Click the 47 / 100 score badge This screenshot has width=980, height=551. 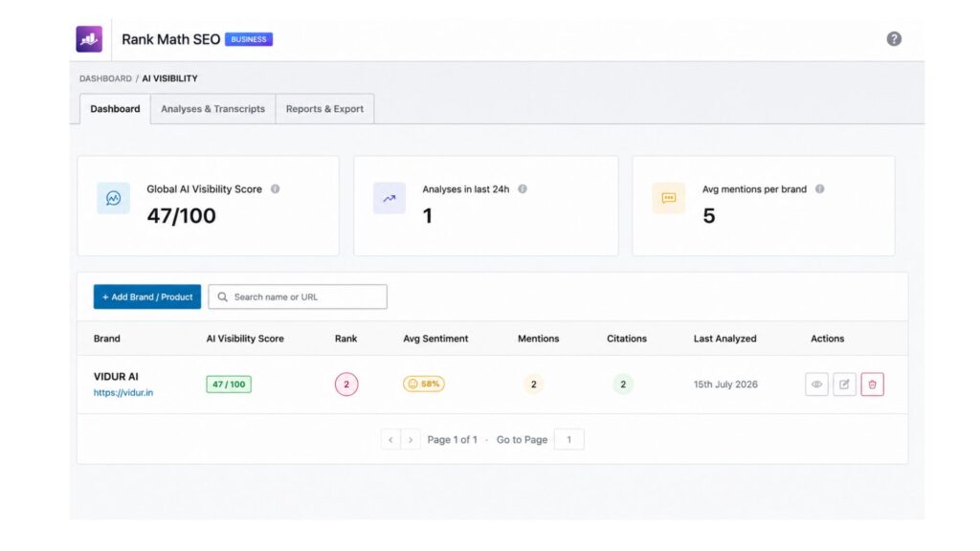229,385
